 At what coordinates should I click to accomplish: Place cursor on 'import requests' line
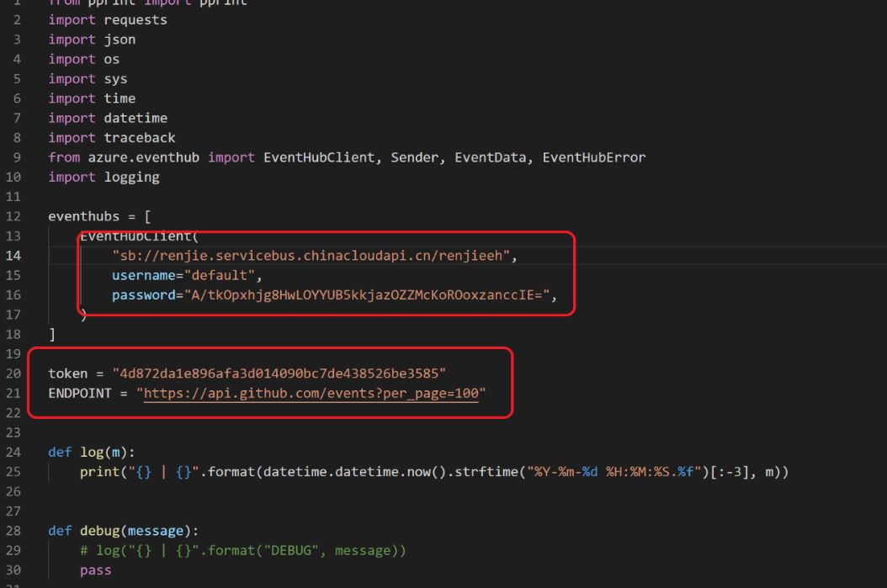pos(107,19)
